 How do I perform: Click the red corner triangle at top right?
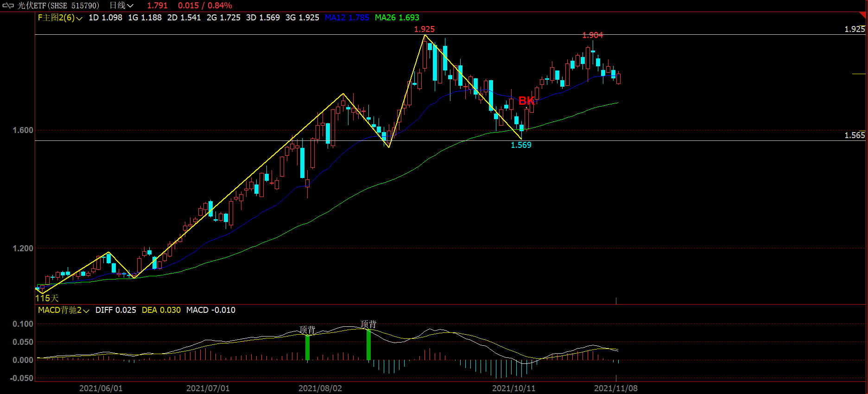[x=862, y=15]
